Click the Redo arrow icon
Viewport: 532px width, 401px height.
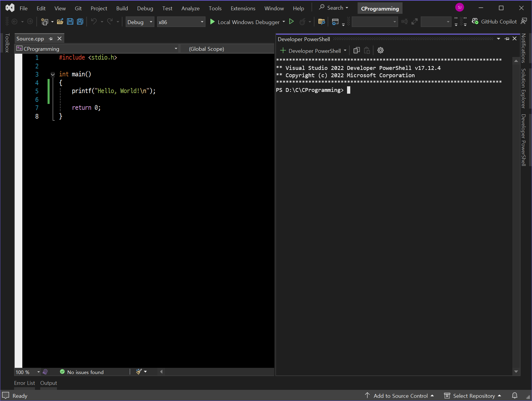110,21
